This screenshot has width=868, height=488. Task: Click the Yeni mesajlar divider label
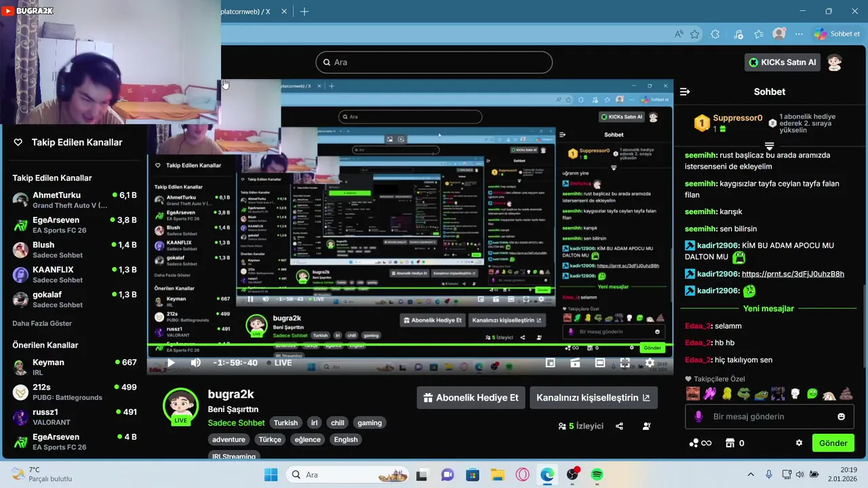(x=768, y=308)
